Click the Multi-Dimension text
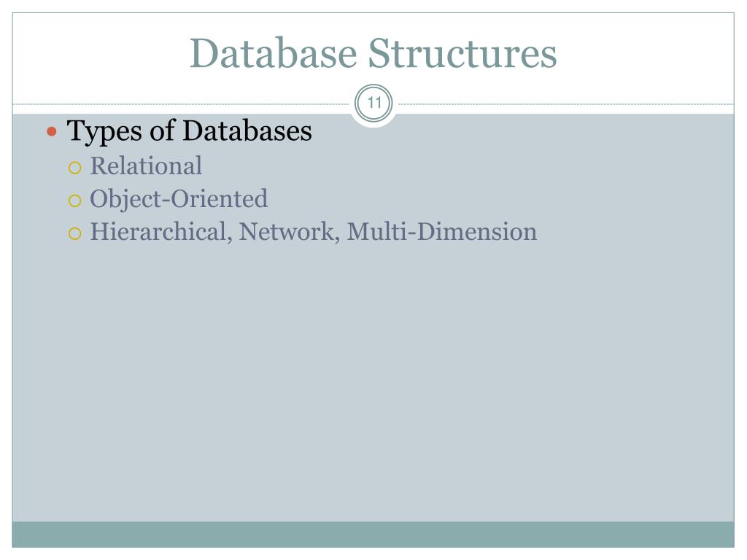Viewport: 747px width, 560px height. tap(441, 231)
